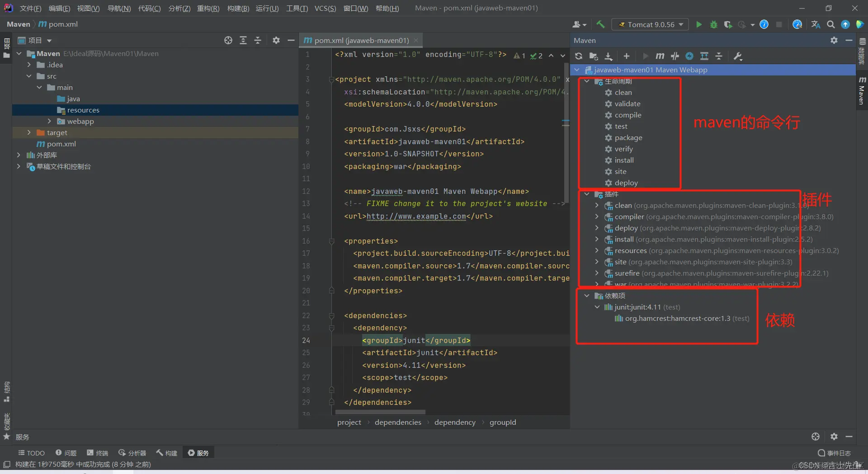Expand 外部库 node
The height and width of the screenshot is (474, 868).
pyautogui.click(x=19, y=155)
